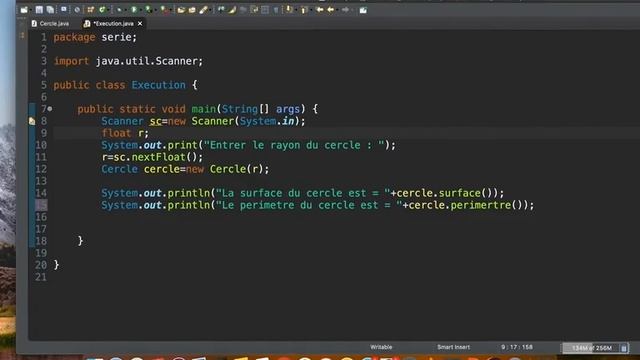Toggle the Mark Occurrences icon
The height and width of the screenshot is (360, 640).
coord(221,10)
